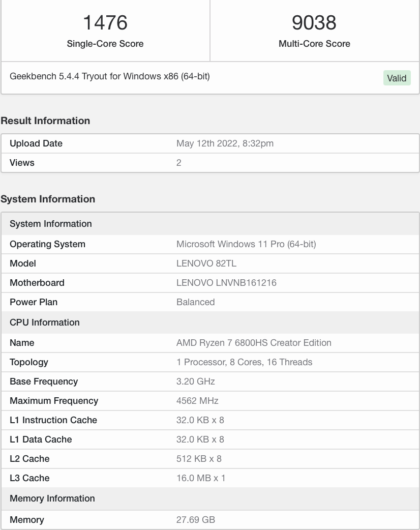Click the System Information table header row

click(x=210, y=224)
